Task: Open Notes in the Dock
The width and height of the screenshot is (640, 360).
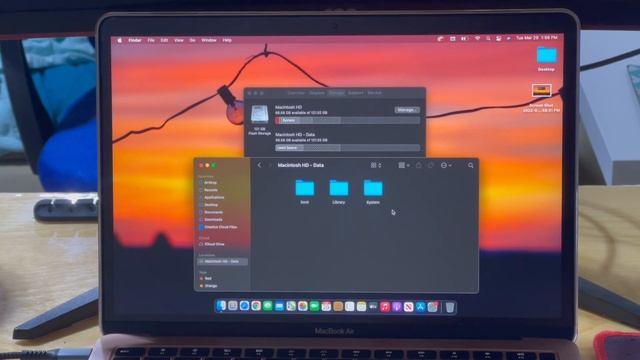Action: [x=361, y=306]
